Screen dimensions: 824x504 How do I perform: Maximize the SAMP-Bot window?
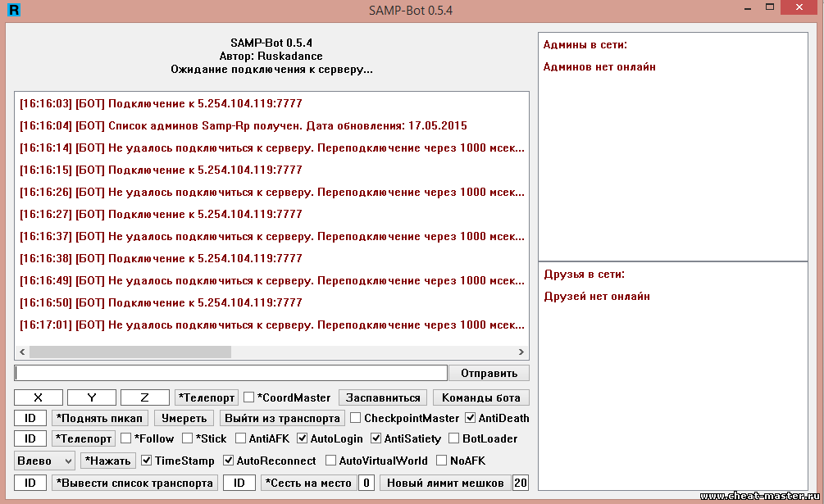coord(770,7)
